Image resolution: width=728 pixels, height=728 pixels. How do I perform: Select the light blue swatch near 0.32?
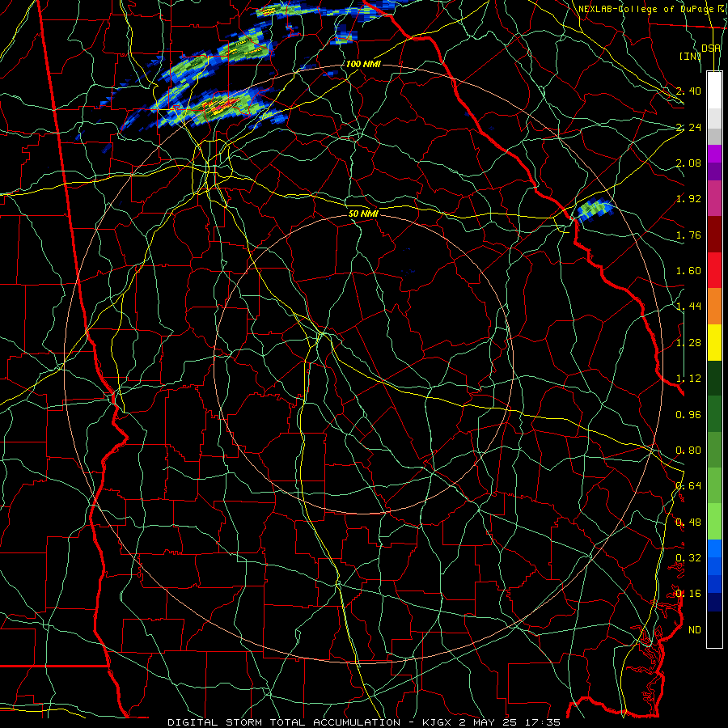tap(714, 548)
